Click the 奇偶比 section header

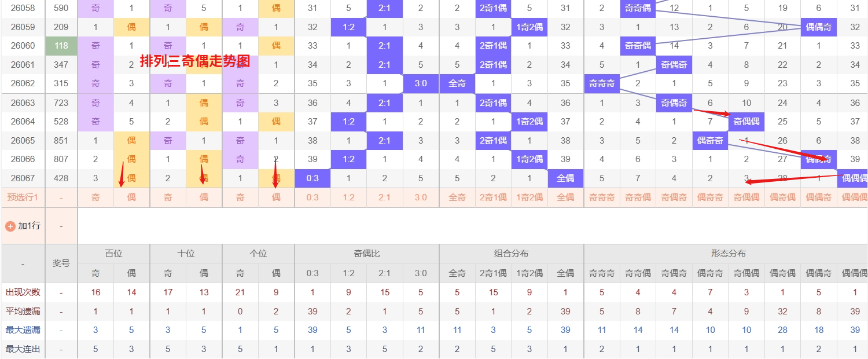(366, 253)
